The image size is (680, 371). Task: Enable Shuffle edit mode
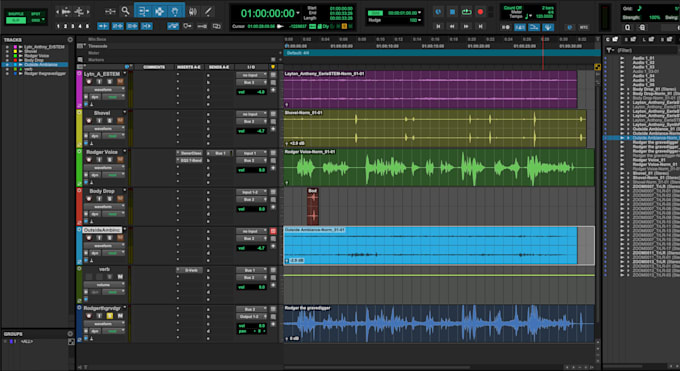[x=16, y=14]
